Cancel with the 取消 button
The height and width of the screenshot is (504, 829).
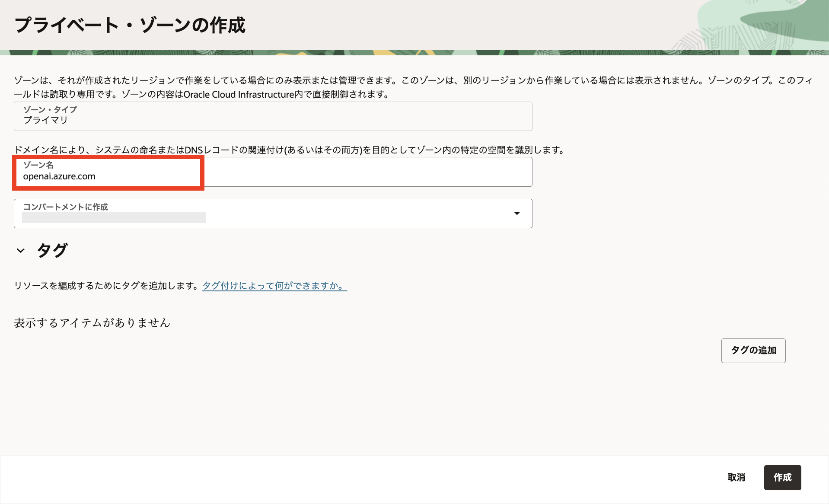point(736,477)
